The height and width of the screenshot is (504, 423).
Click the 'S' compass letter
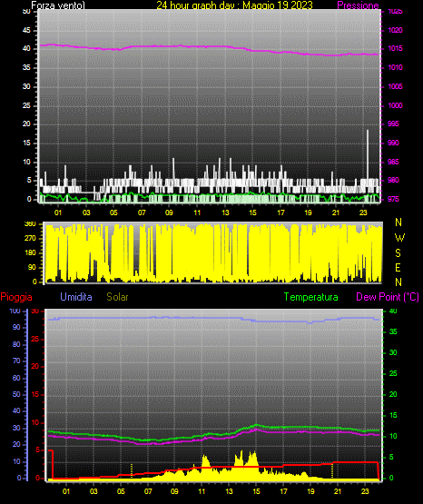pos(398,253)
